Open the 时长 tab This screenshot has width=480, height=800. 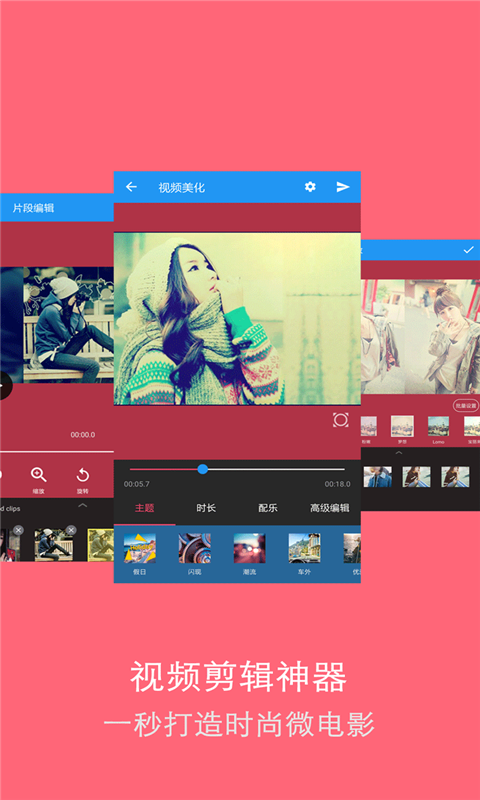(206, 508)
